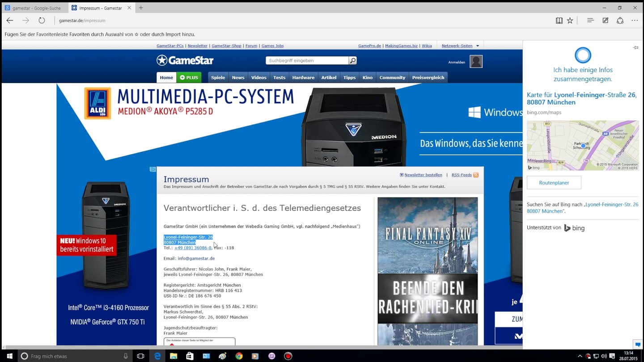
Task: Click the Frag mich etwas Cortana box
Action: tap(76, 356)
